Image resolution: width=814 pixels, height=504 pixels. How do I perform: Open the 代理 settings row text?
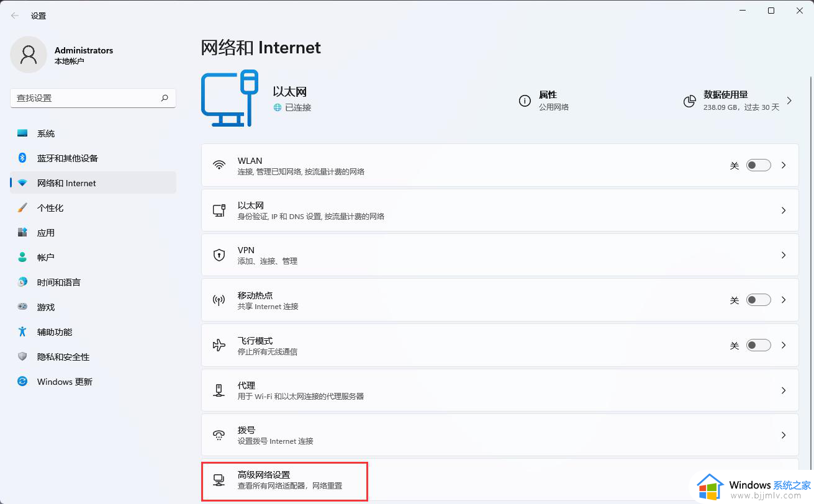pos(301,390)
